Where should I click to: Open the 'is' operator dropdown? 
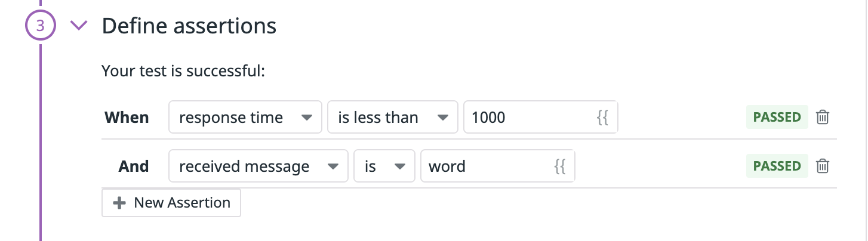(x=385, y=166)
